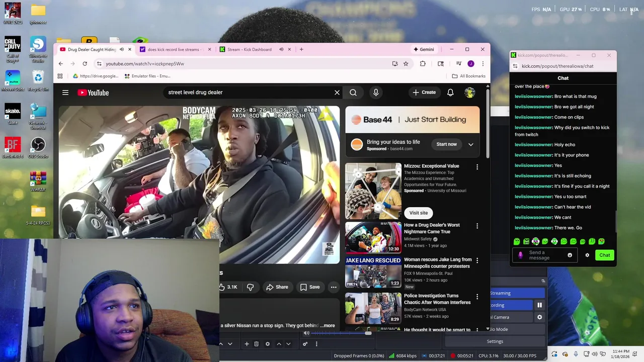Viewport: 644px width, 362px height.
Task: Go back in Chrome history
Action: (x=60, y=64)
